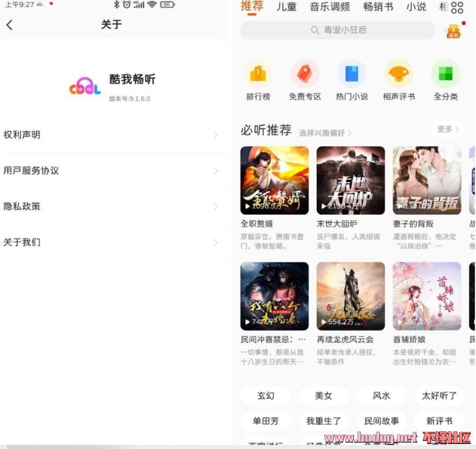
Task: Open the 全分类 green grid icon
Action: [446, 74]
